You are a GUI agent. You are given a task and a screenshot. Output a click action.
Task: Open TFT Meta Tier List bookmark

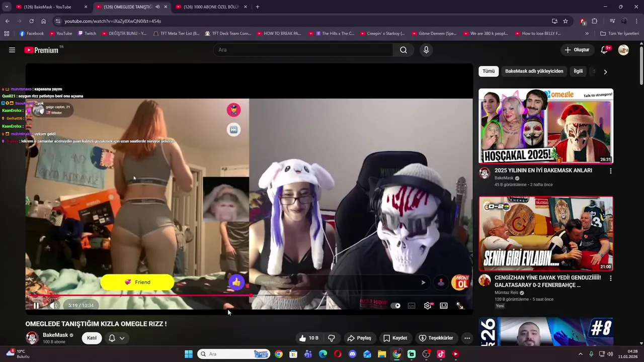tap(176, 34)
